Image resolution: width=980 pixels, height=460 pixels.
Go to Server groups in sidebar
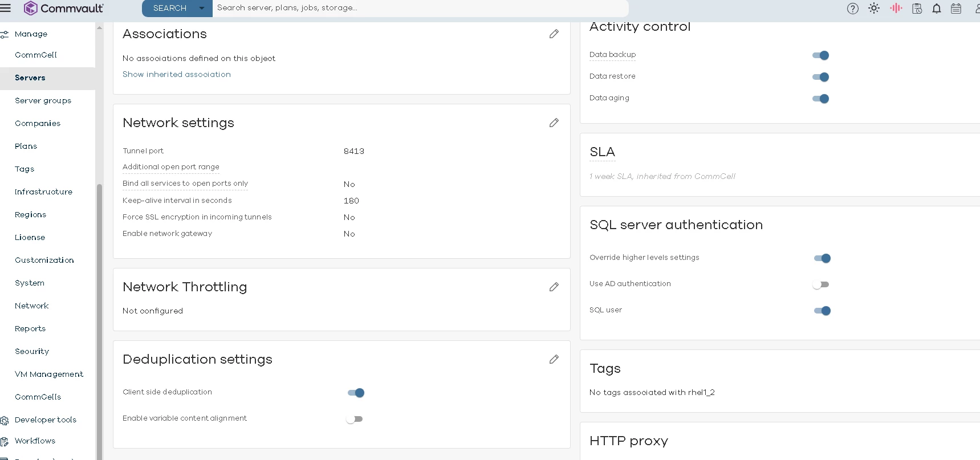[43, 101]
